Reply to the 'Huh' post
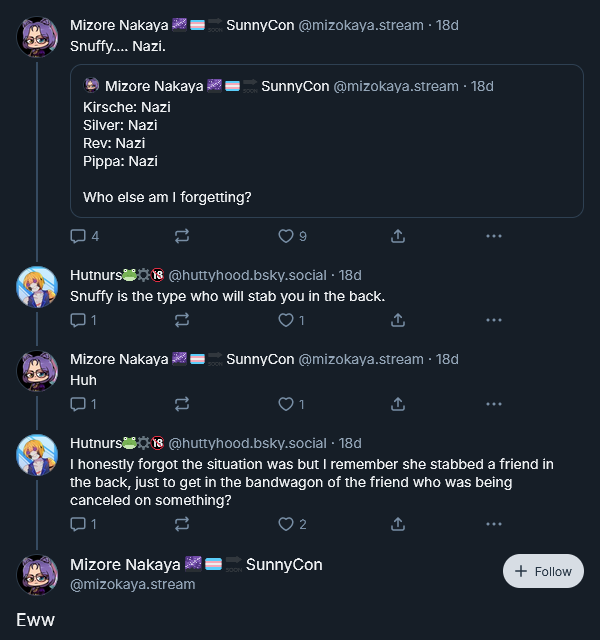Viewport: 600px width, 640px height. 78,404
